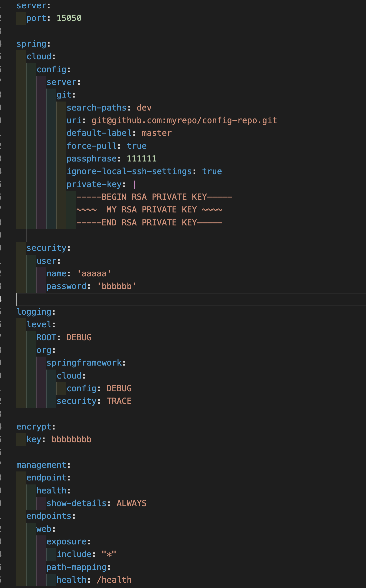Image resolution: width=366 pixels, height=588 pixels.
Task: Click the force-pull true value
Action: coord(137,146)
